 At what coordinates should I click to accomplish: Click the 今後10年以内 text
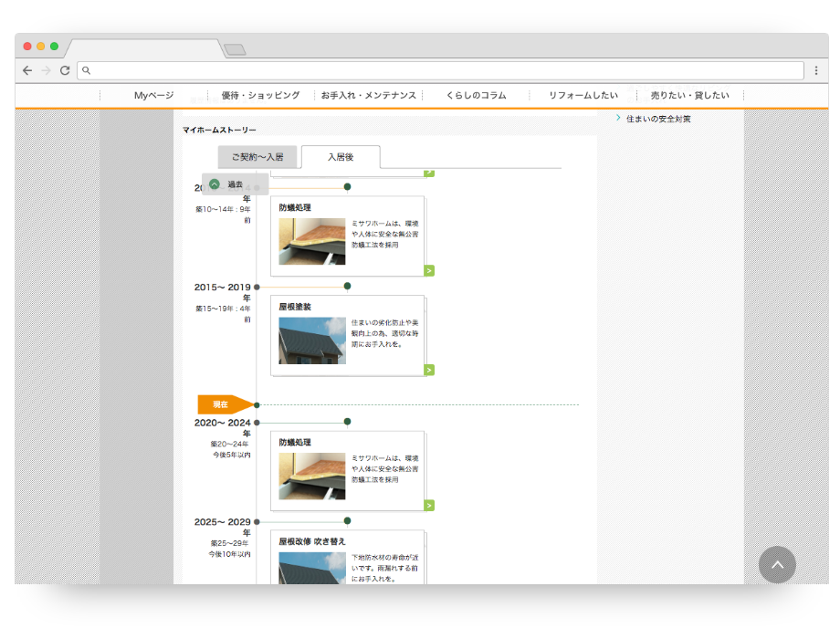[x=229, y=554]
